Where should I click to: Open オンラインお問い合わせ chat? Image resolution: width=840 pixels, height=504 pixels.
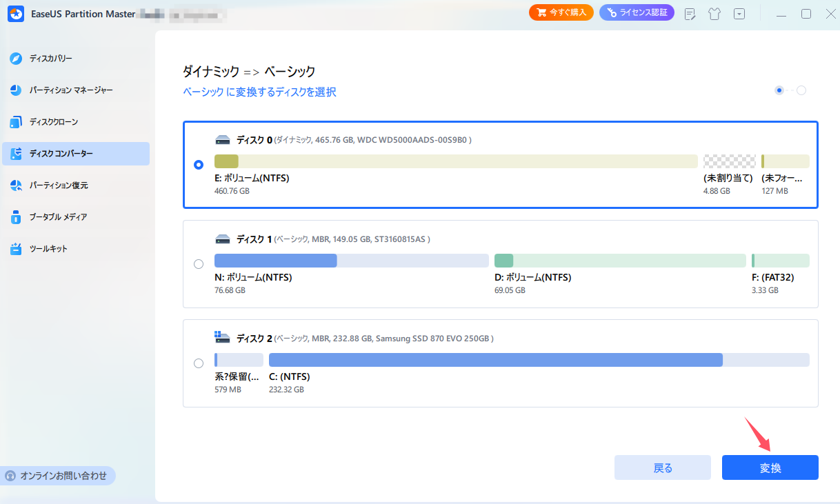click(x=58, y=476)
